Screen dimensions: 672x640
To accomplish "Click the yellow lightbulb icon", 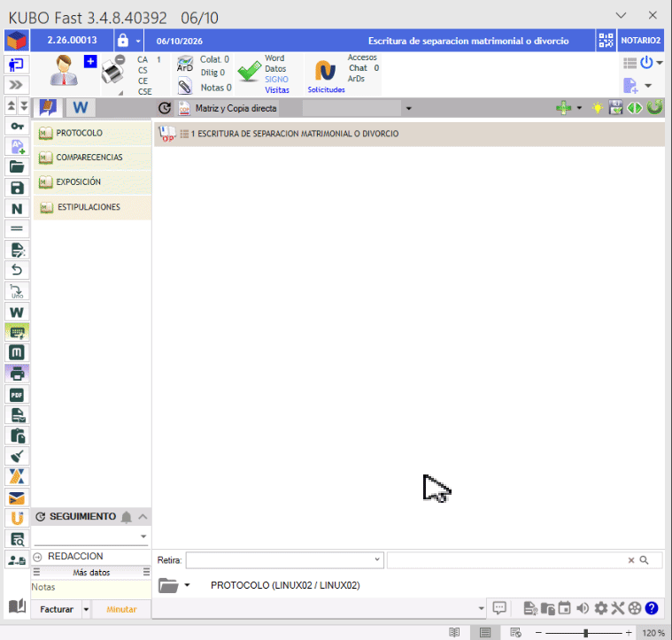I will click(598, 108).
